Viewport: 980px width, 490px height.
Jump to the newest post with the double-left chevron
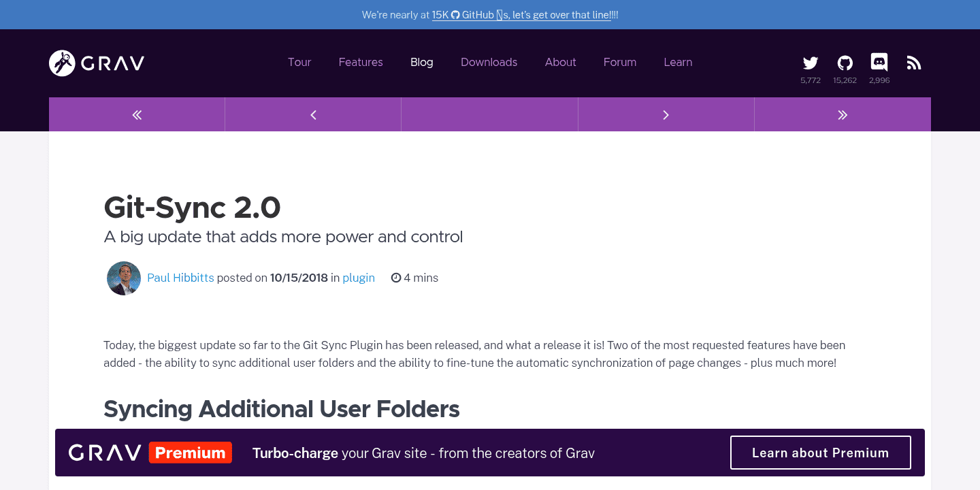[x=136, y=114]
